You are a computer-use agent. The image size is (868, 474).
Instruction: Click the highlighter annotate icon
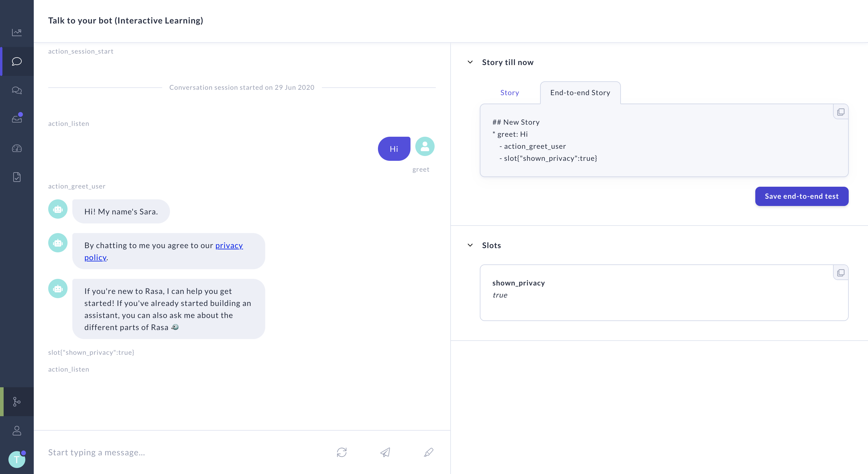tap(429, 452)
